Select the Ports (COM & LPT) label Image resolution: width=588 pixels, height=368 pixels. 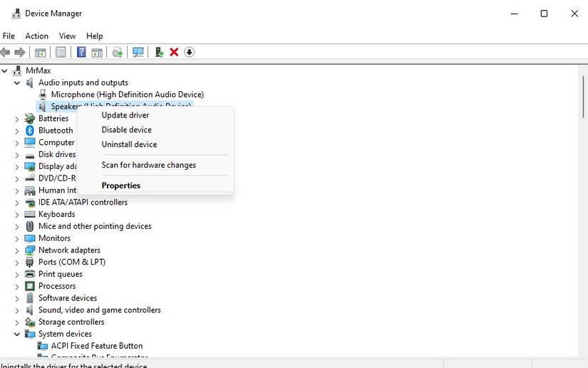tap(72, 262)
